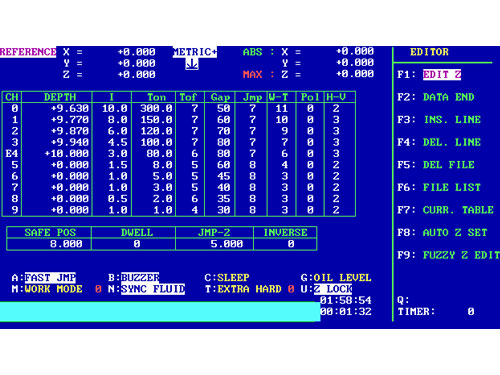Click the CH column header
This screenshot has width=500, height=375.
12,97
